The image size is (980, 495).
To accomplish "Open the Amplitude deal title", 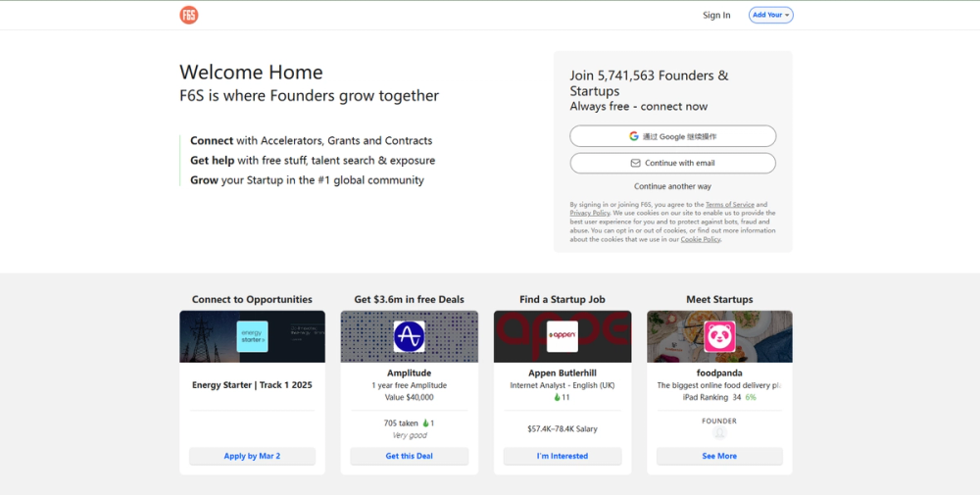I will coord(409,373).
